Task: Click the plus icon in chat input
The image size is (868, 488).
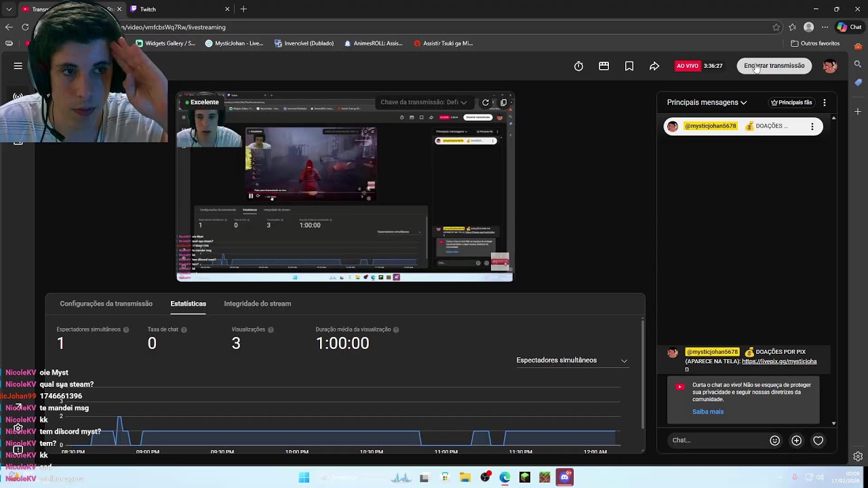Action: 797,441
